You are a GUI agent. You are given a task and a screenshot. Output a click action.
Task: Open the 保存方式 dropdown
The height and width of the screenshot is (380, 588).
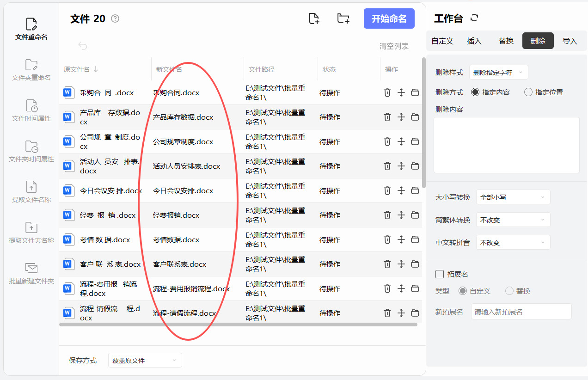coord(145,360)
